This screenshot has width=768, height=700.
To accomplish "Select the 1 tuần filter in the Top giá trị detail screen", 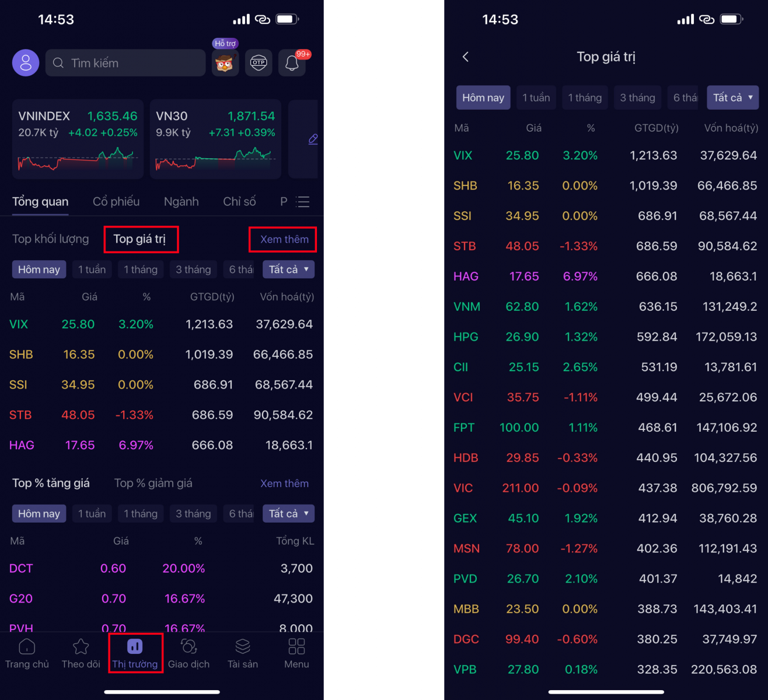I will [x=536, y=97].
